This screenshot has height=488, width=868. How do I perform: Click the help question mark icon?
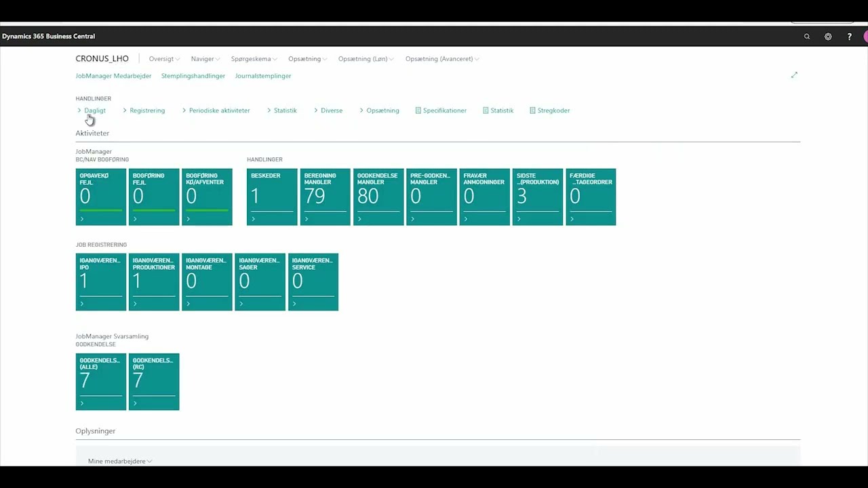pyautogui.click(x=849, y=37)
